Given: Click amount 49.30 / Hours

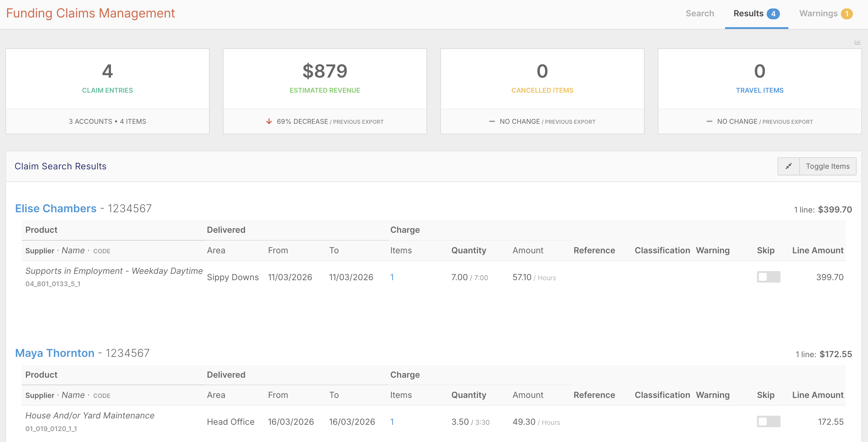Looking at the screenshot, I should (x=536, y=421).
